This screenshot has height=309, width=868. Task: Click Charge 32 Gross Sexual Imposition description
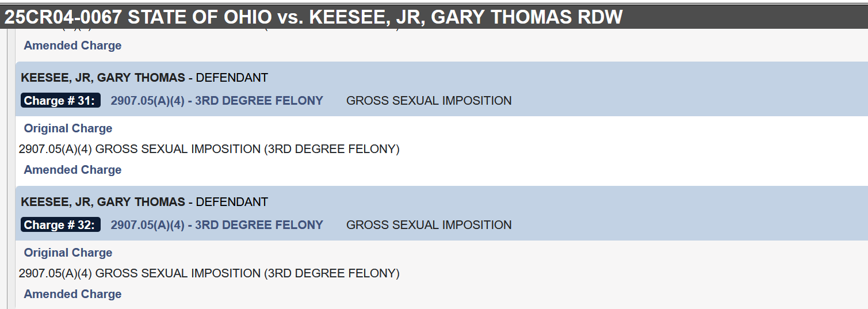coord(429,225)
